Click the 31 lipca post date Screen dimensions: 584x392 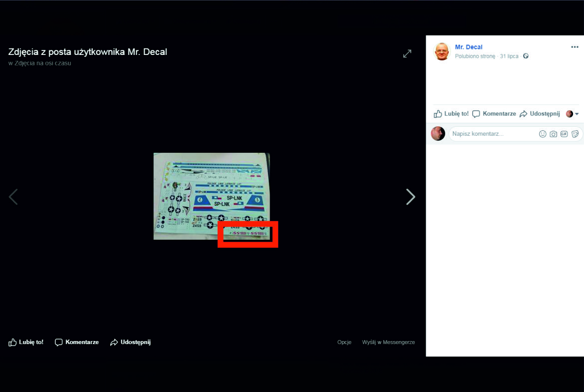(509, 56)
